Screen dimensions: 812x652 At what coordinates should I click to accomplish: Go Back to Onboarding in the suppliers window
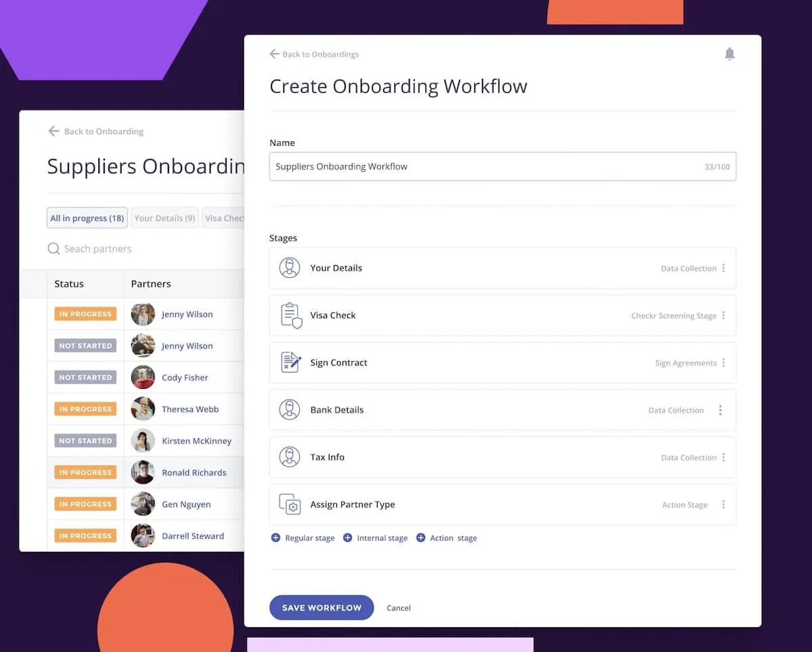tap(95, 131)
